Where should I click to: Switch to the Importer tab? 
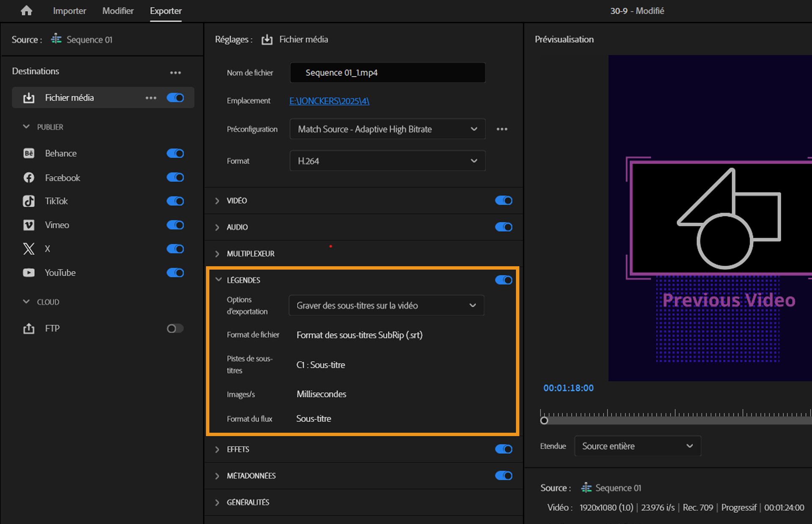[x=69, y=11]
